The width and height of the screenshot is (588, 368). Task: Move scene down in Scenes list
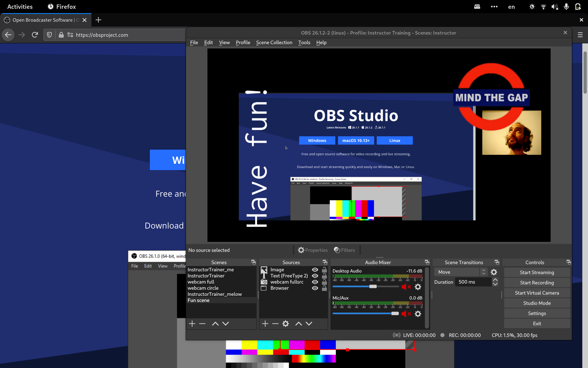(226, 323)
